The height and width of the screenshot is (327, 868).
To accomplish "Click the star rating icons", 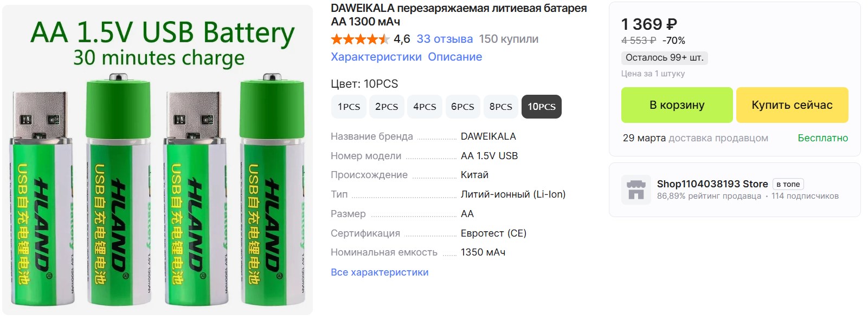I will point(360,39).
